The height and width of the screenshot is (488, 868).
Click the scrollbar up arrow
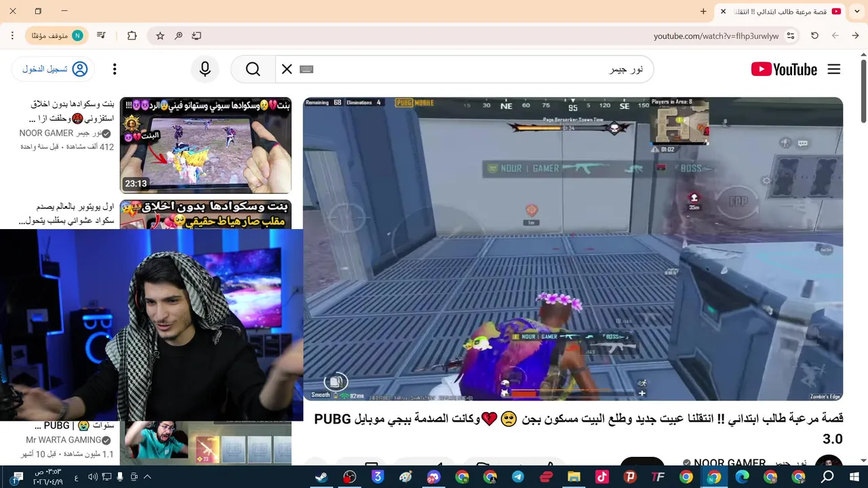point(863,54)
